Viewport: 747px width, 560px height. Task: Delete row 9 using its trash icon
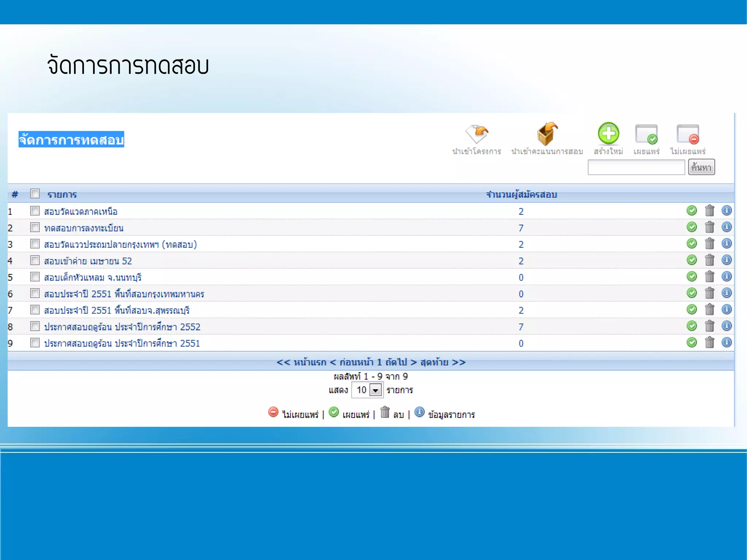click(709, 343)
